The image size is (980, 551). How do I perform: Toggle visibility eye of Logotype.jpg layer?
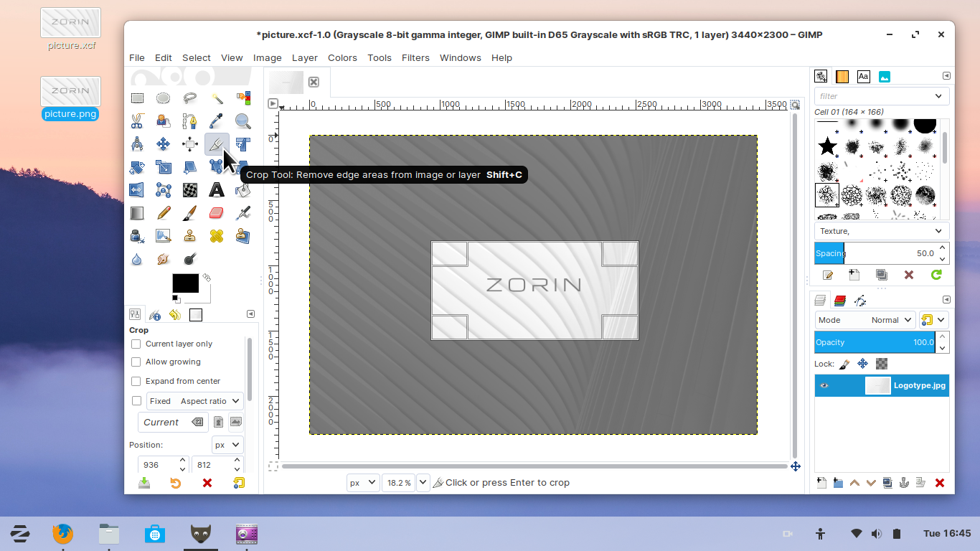click(824, 385)
